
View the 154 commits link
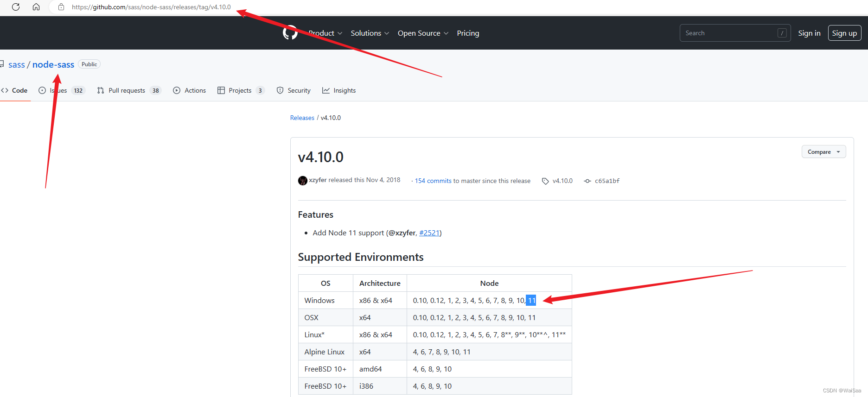[x=433, y=181]
